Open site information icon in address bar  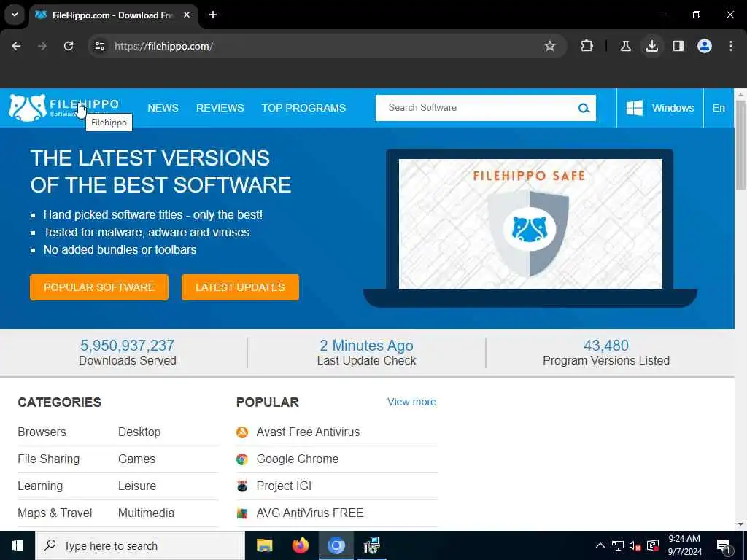[99, 46]
